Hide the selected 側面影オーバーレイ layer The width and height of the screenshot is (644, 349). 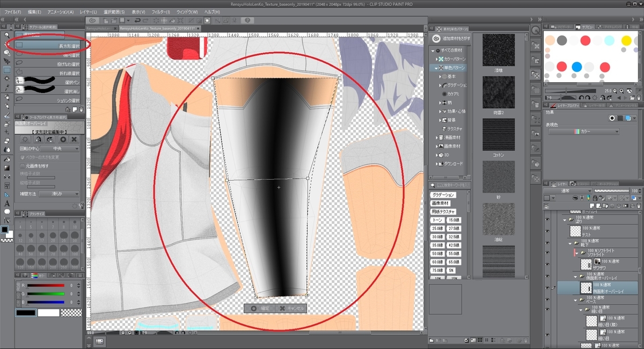(547, 288)
